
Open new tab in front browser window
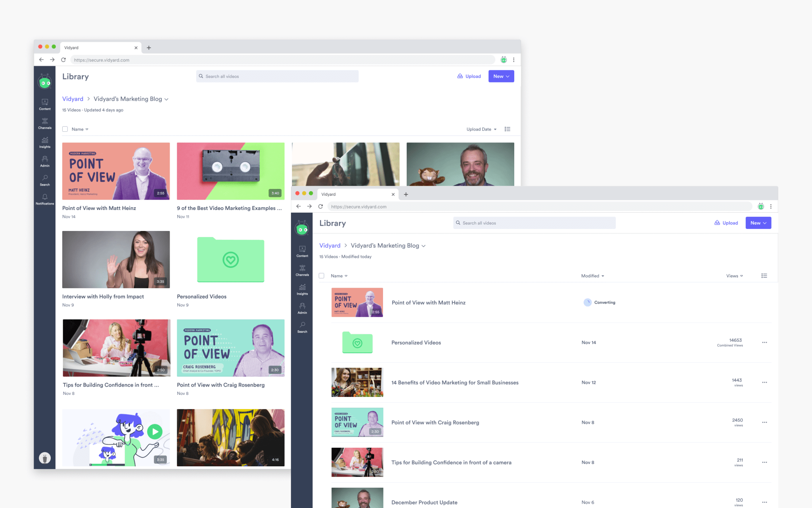tap(406, 194)
